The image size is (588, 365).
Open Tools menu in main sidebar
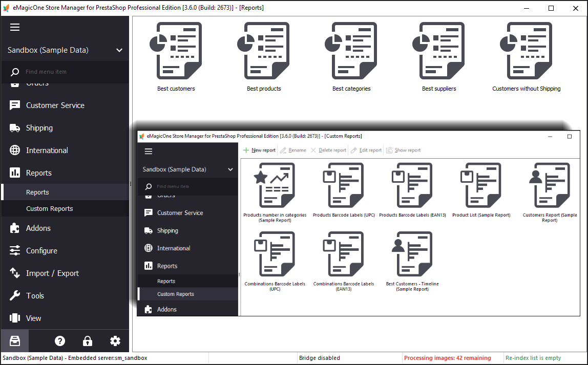click(x=65, y=295)
